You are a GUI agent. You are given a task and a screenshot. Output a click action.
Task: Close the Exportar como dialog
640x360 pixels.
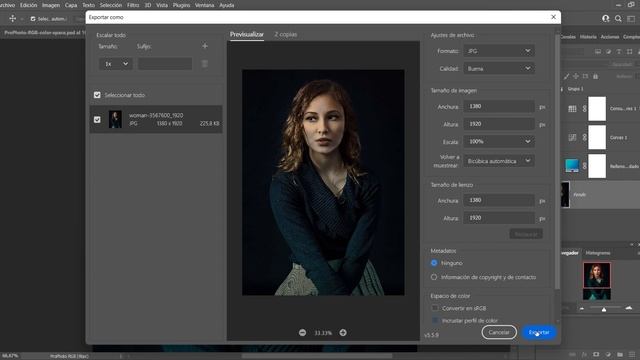553,17
